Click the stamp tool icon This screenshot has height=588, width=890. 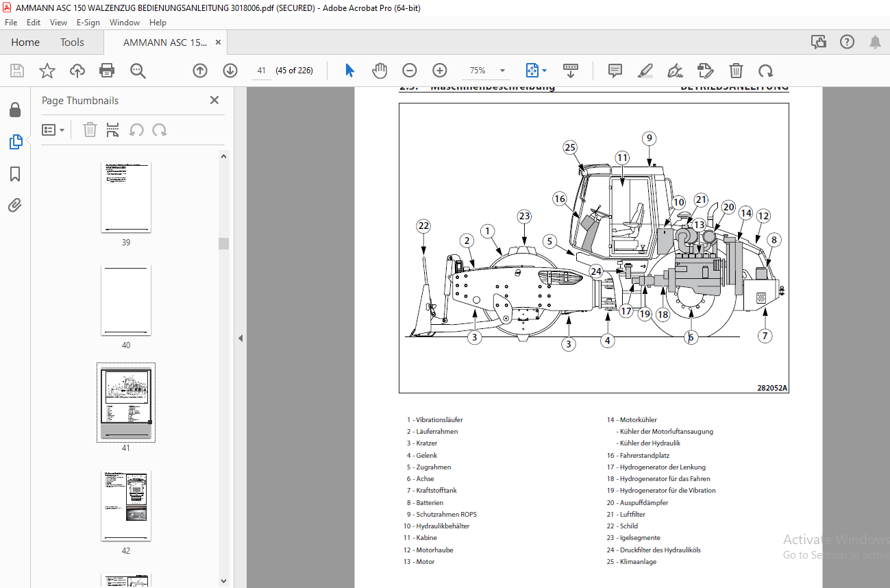(705, 71)
